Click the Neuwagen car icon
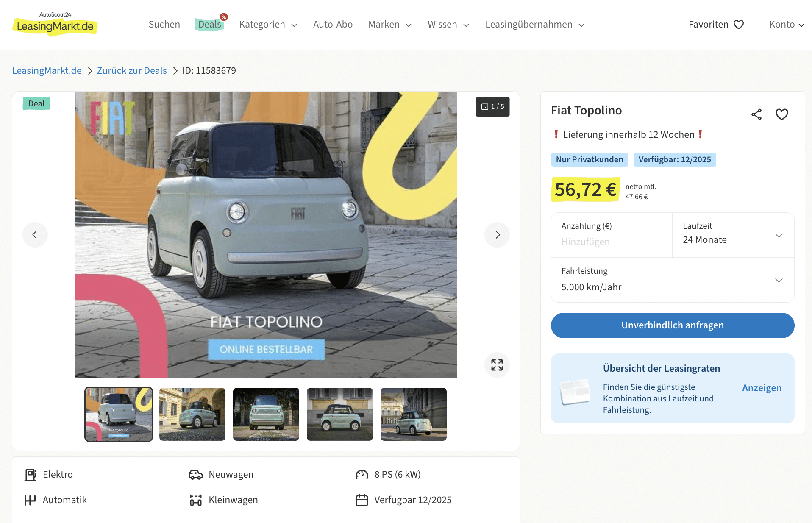The height and width of the screenshot is (523, 812). [x=196, y=475]
